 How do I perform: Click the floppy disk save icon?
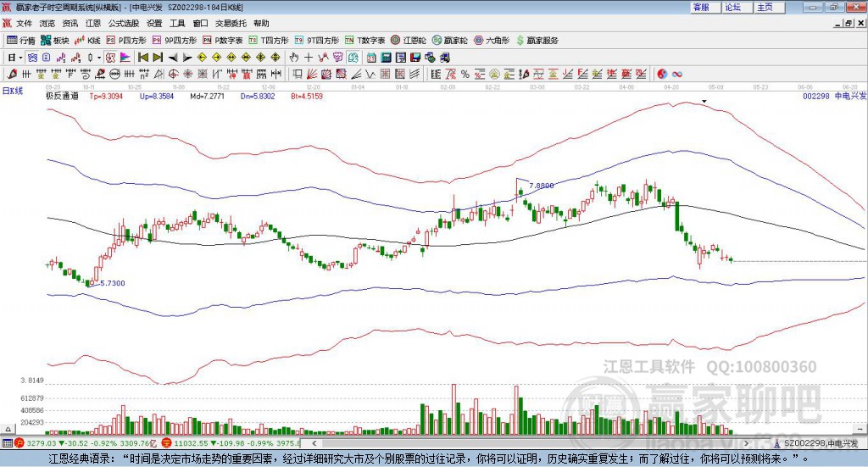415,58
